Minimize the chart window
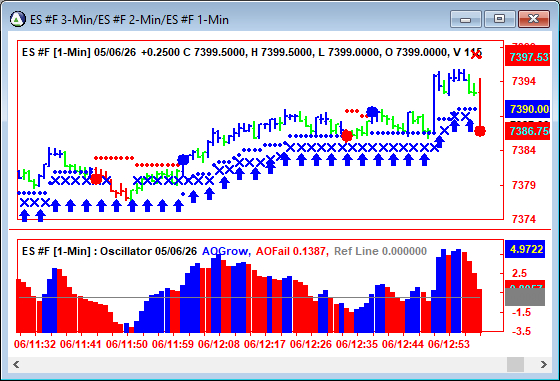 tap(466, 19)
